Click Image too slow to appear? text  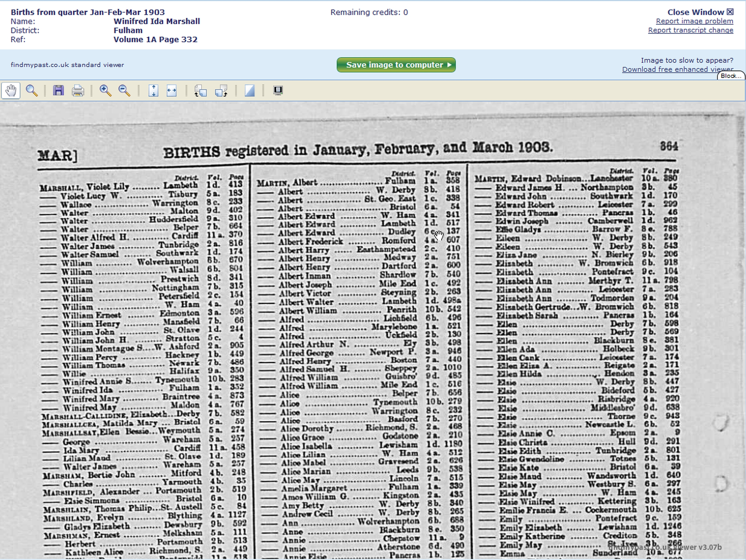687,60
